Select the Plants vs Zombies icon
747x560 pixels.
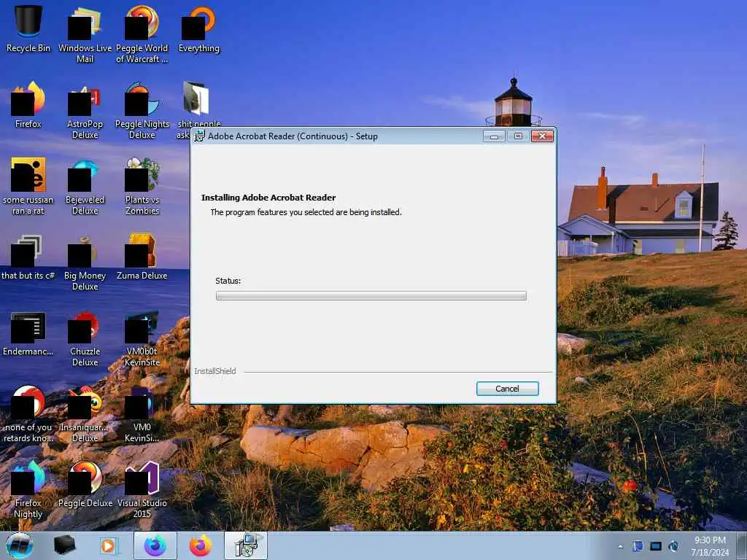click(x=142, y=187)
